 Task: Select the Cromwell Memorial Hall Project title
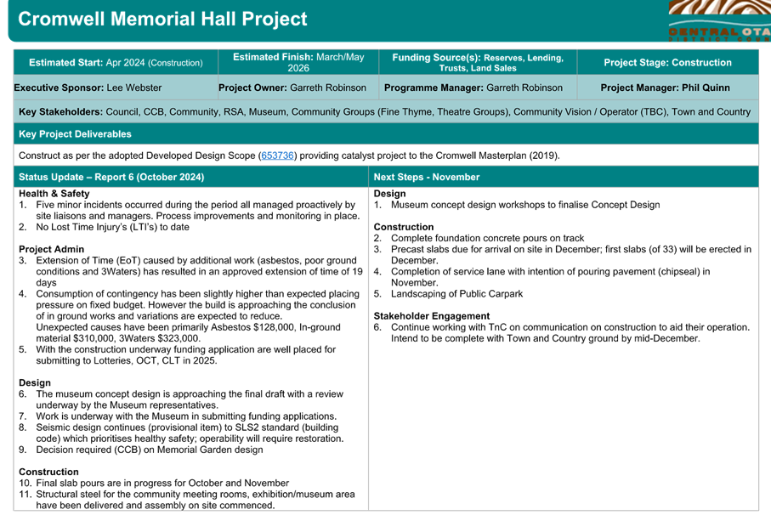162,19
